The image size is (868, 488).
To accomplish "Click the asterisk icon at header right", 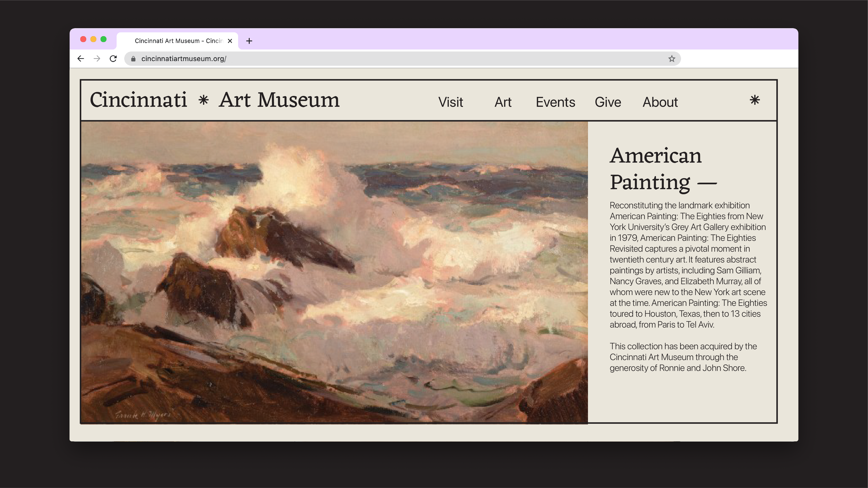I will coord(754,100).
